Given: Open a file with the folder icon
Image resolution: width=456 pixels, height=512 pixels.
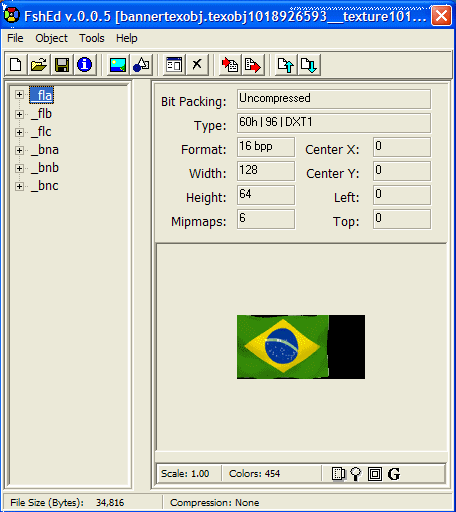Looking at the screenshot, I should point(39,65).
